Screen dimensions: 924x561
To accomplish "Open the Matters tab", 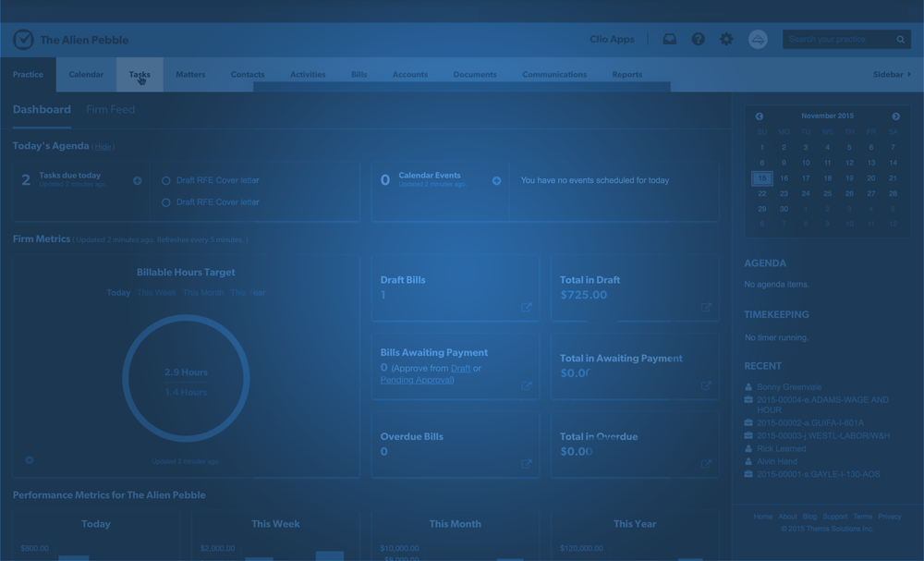I will 190,74.
